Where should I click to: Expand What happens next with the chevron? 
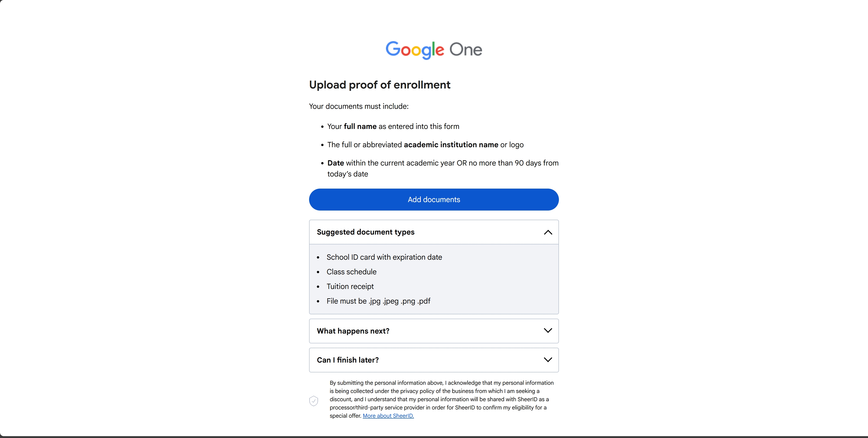(x=548, y=331)
